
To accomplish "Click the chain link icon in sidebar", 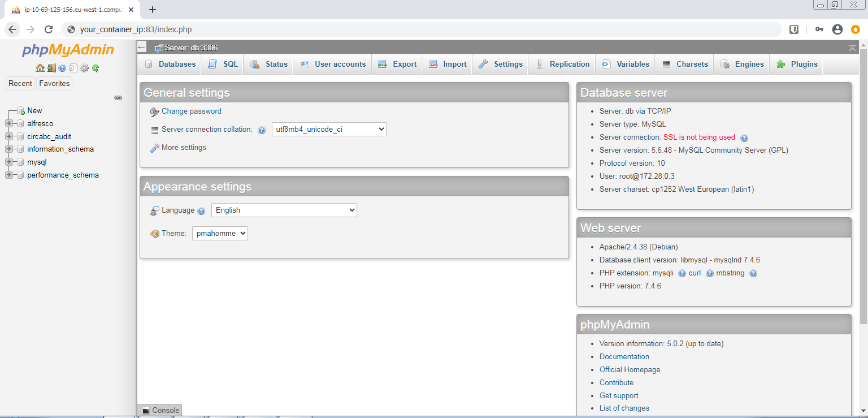I will (118, 97).
